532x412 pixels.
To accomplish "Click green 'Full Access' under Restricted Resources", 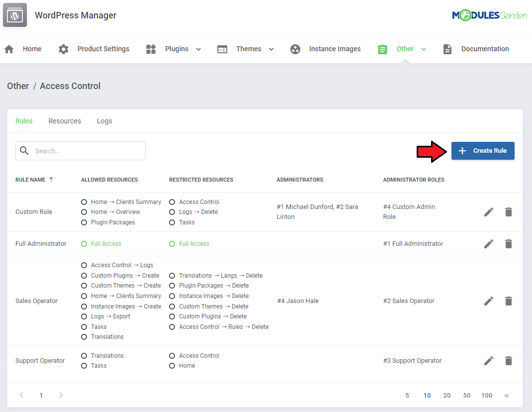I will [x=194, y=243].
